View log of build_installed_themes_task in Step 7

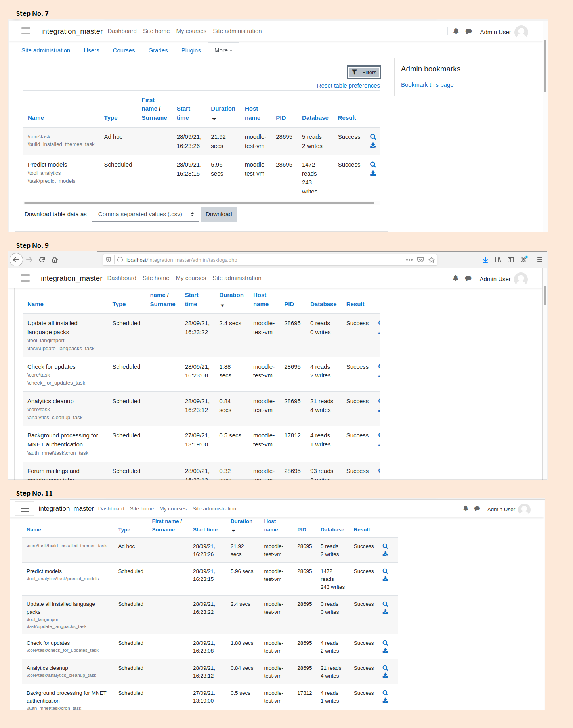pos(373,137)
